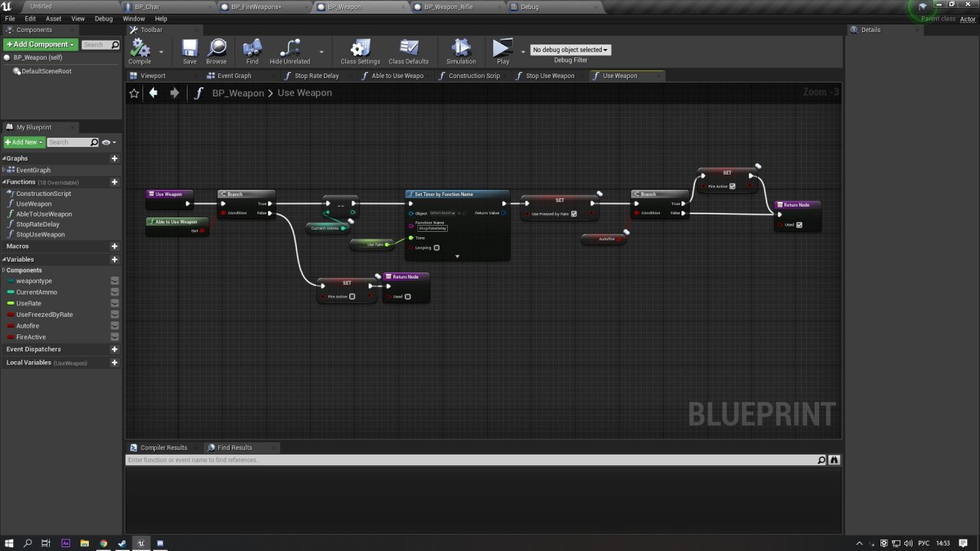Add a local variable with plus icon
Screen dimensions: 980x551
114,363
